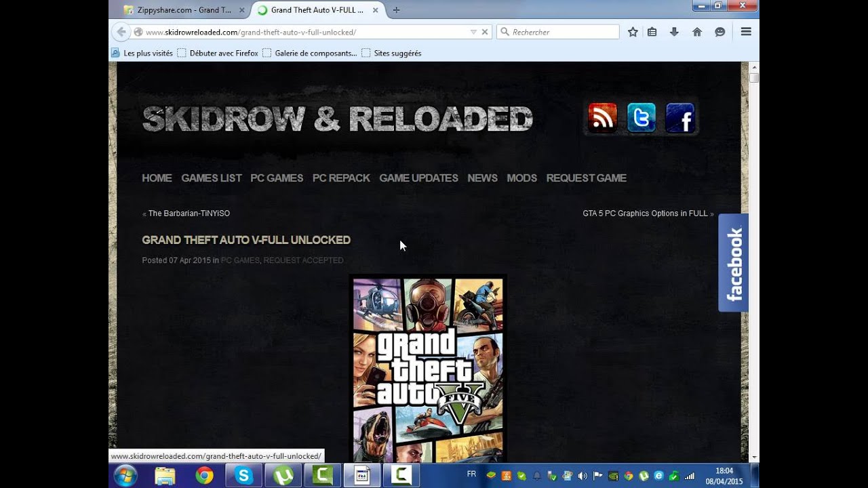Click the SKIDROW & RELOADED logo
Screen dimensions: 868x488
(337, 119)
